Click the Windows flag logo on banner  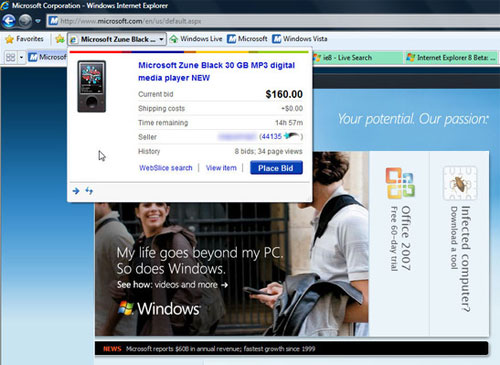tap(126, 308)
